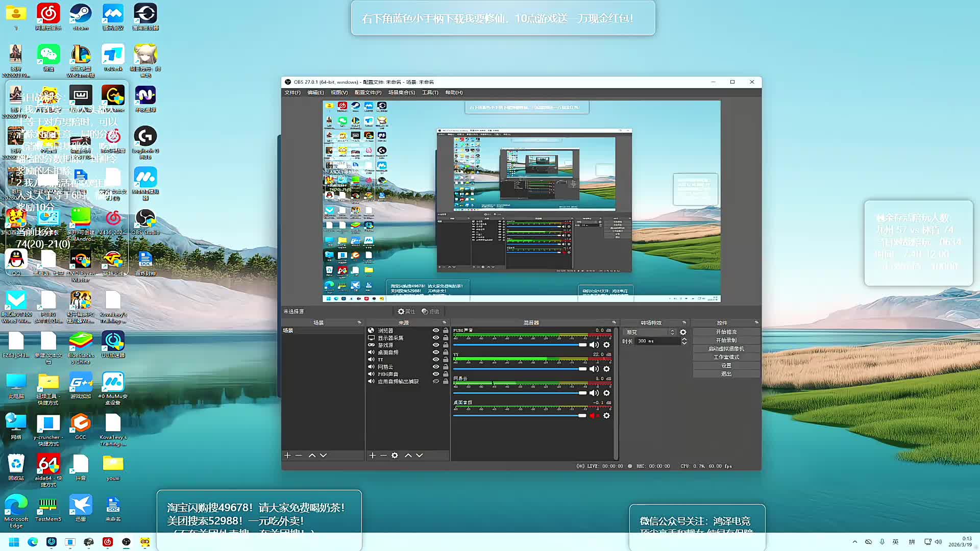Pop out the 来源 sources panel
This screenshot has height=551, width=980.
point(444,322)
